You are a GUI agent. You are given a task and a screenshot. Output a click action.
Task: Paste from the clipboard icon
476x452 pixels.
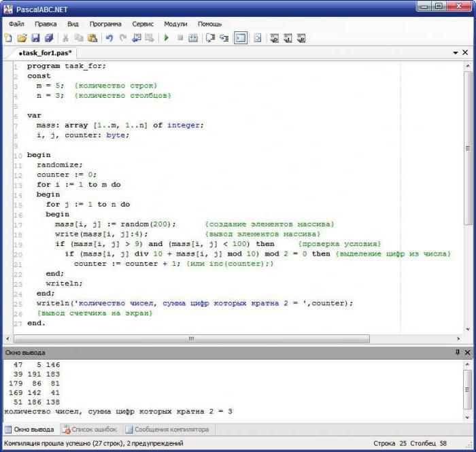pyautogui.click(x=92, y=38)
